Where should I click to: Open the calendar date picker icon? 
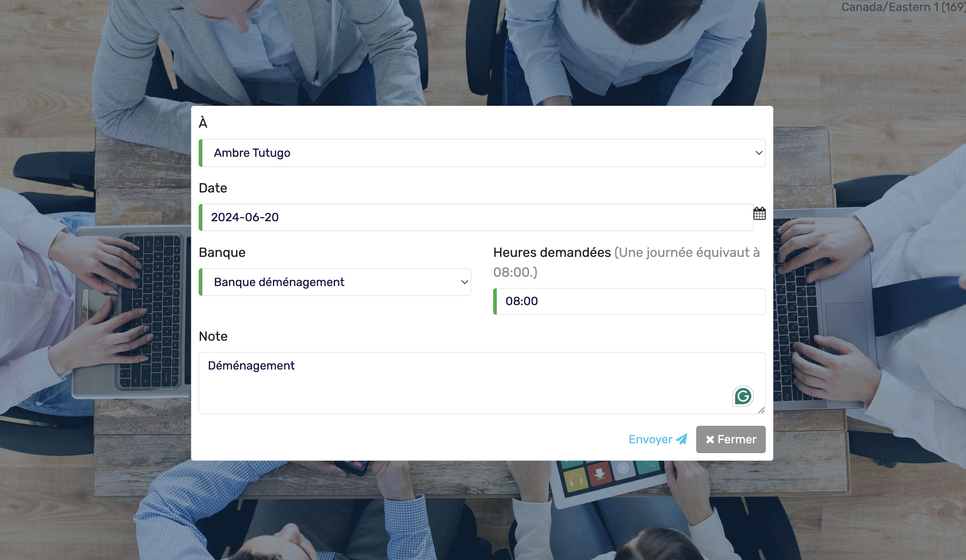coord(759,214)
